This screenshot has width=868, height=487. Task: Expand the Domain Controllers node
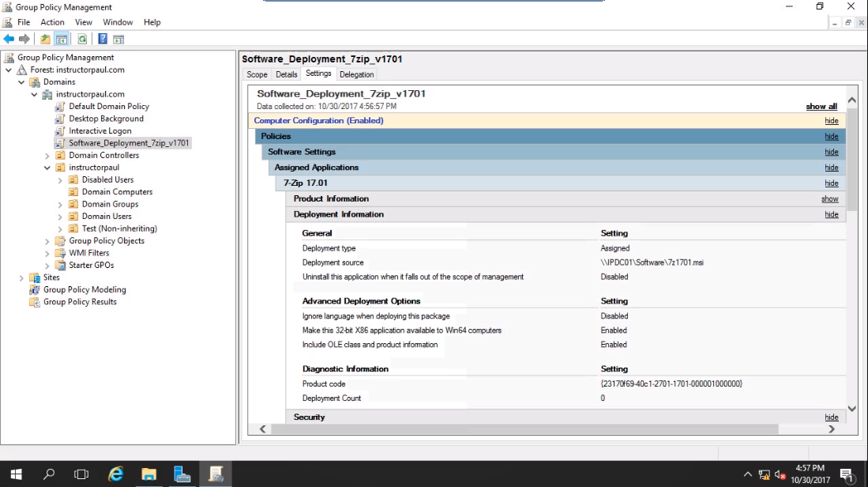[47, 156]
